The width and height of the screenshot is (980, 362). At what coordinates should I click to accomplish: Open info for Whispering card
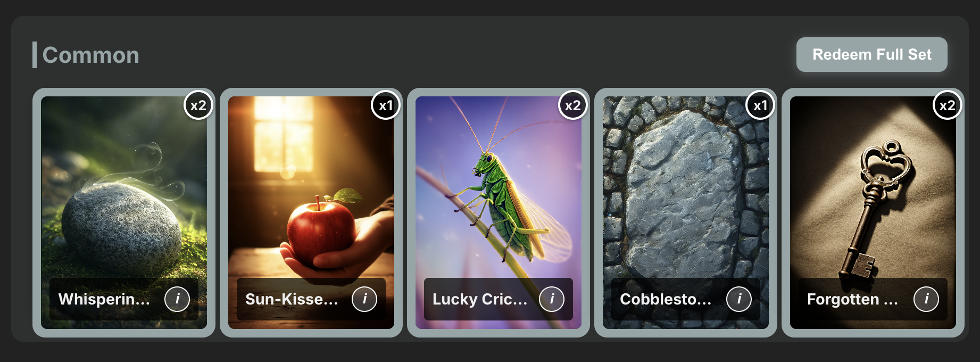[177, 299]
